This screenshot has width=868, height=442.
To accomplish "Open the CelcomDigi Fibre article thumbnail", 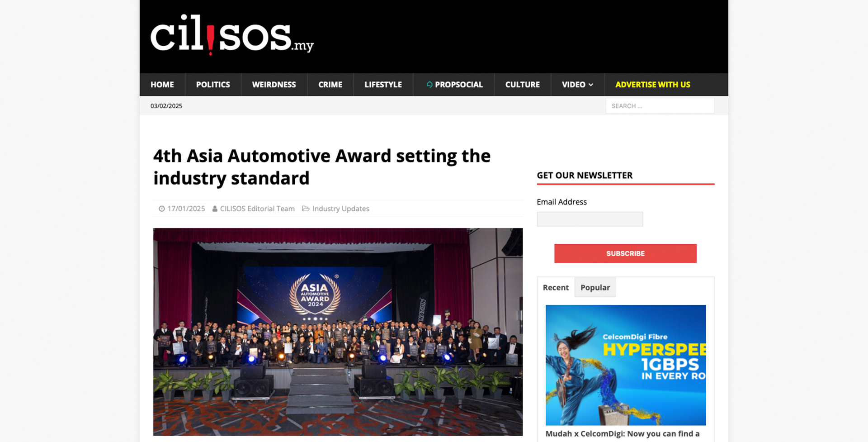I will tap(625, 365).
